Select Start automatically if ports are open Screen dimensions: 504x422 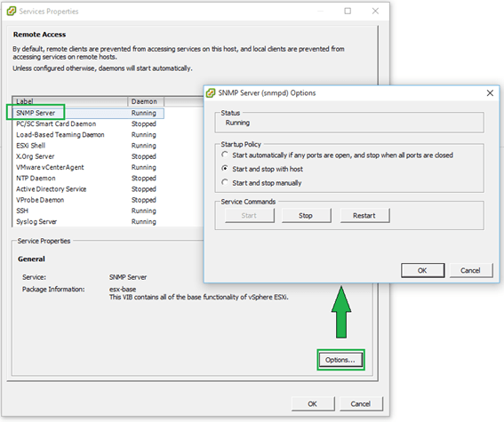click(x=225, y=155)
